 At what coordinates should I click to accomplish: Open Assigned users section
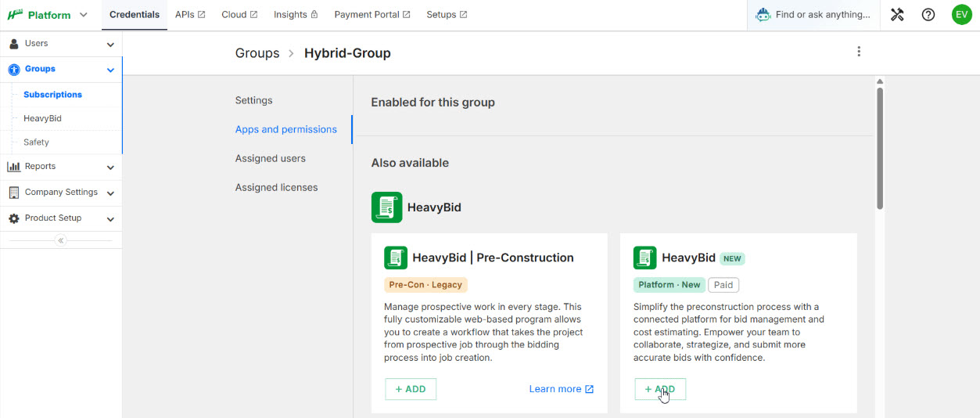pos(271,158)
